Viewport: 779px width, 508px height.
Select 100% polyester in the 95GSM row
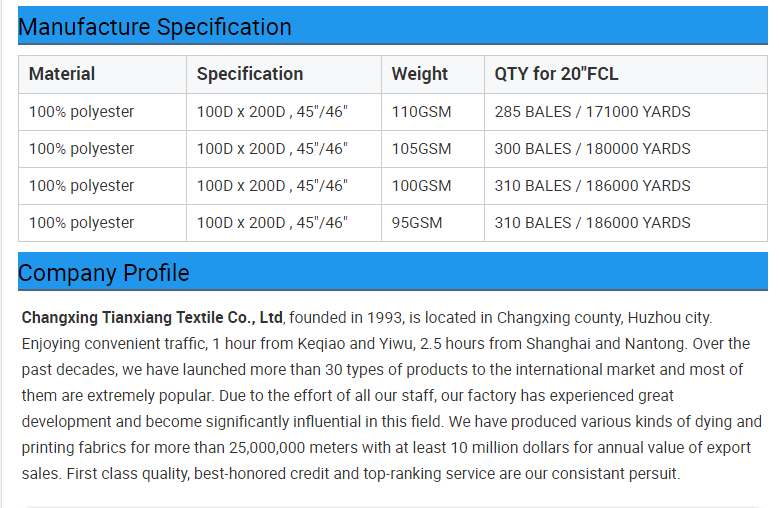(81, 223)
